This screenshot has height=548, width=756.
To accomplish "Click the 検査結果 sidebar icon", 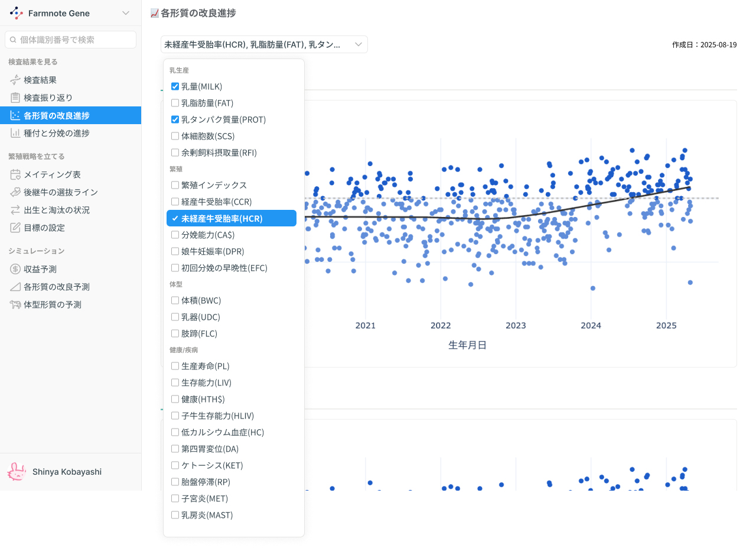I will click(15, 80).
